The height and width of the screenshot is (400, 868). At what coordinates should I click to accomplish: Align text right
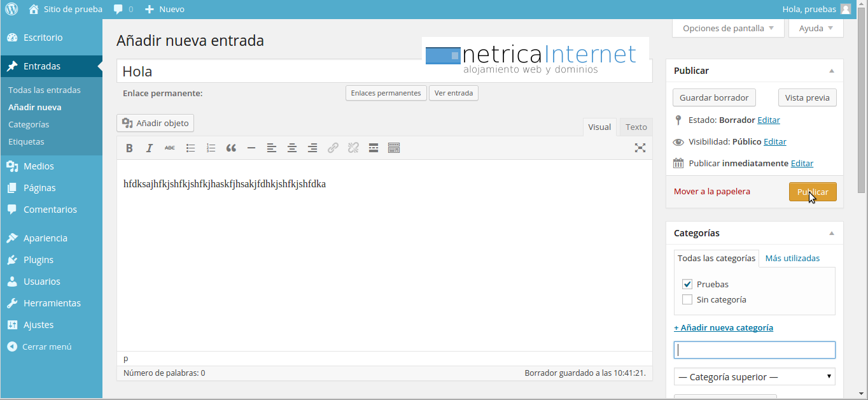coord(312,148)
